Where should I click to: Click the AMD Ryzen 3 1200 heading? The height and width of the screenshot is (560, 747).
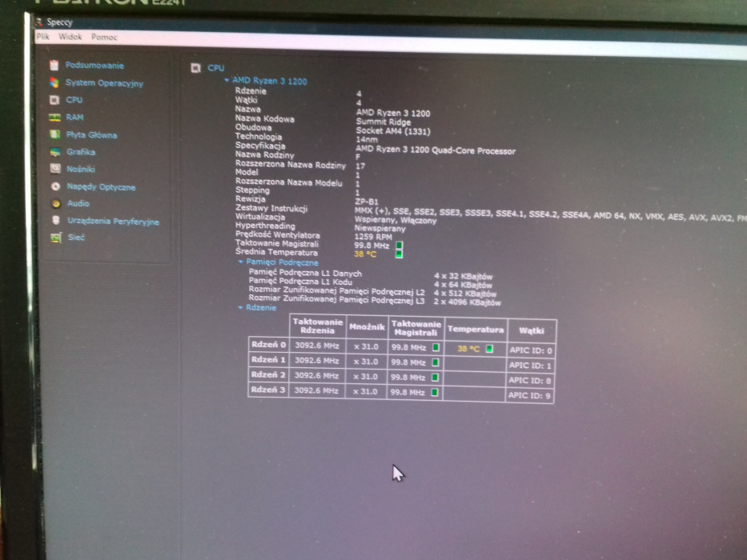pyautogui.click(x=270, y=81)
